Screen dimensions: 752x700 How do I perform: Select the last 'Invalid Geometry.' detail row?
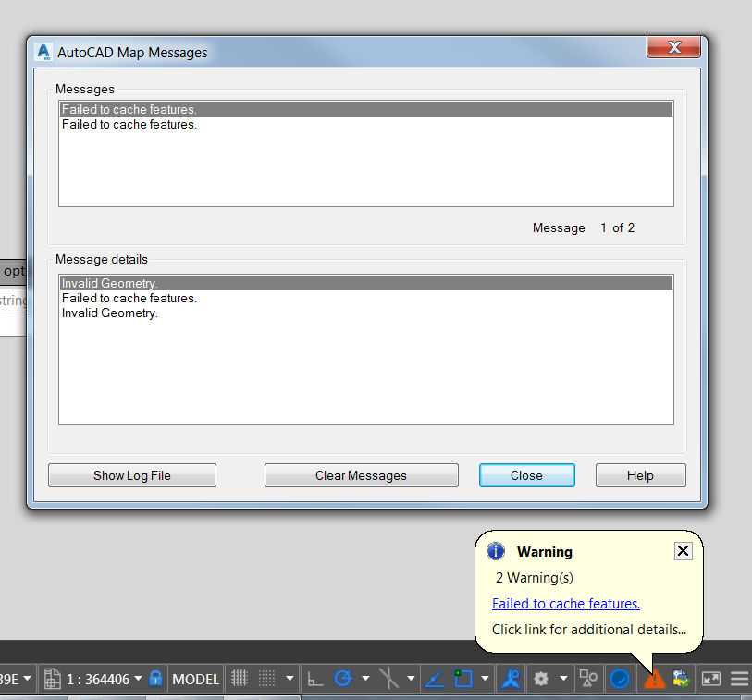(x=366, y=313)
